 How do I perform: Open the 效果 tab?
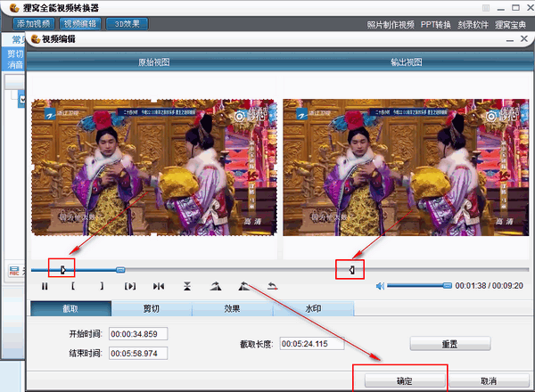click(x=233, y=308)
